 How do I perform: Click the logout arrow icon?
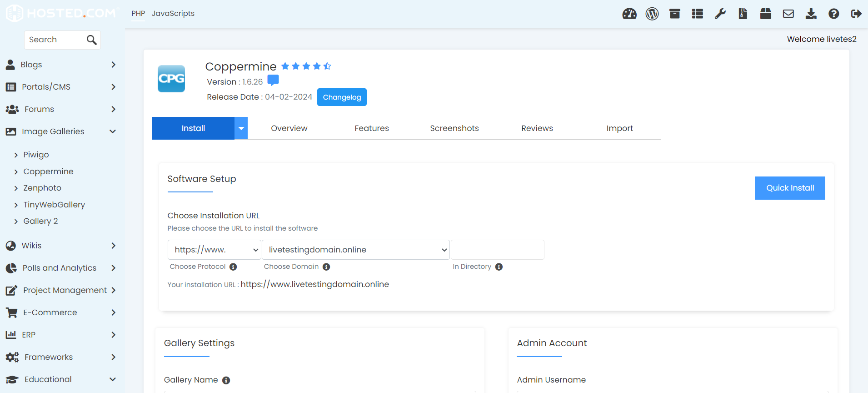point(856,14)
